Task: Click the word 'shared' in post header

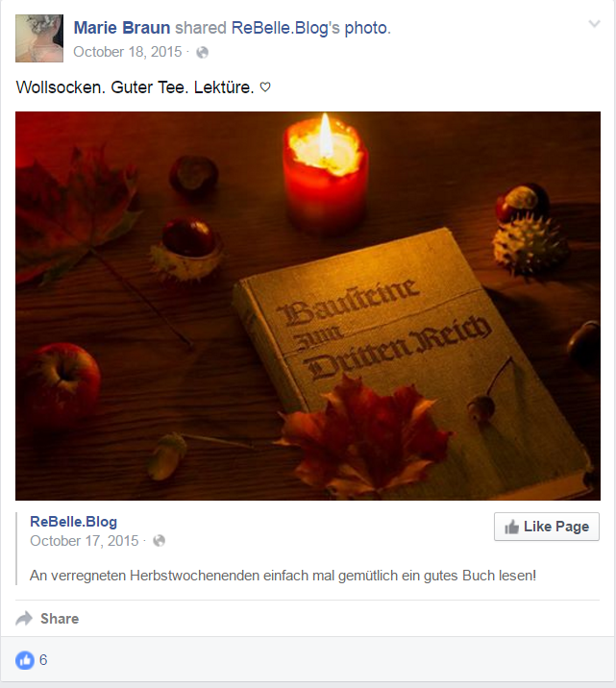Action: pyautogui.click(x=201, y=28)
